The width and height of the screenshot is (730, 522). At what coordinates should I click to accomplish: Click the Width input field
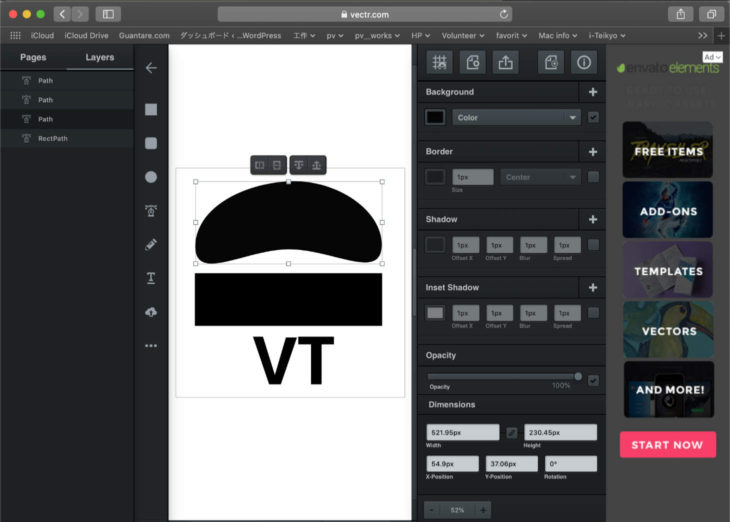tap(463, 432)
